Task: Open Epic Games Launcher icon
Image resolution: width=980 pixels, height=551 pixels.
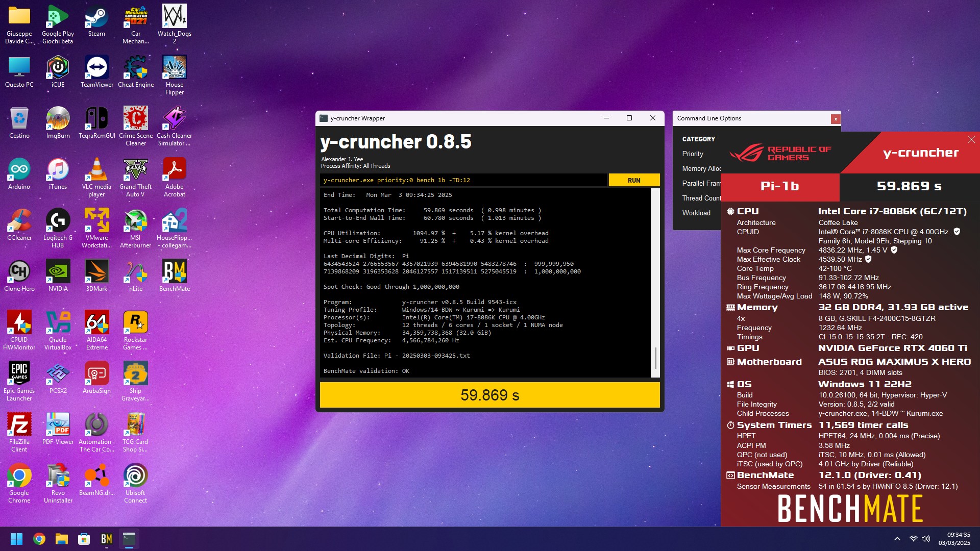Action: pos(19,382)
